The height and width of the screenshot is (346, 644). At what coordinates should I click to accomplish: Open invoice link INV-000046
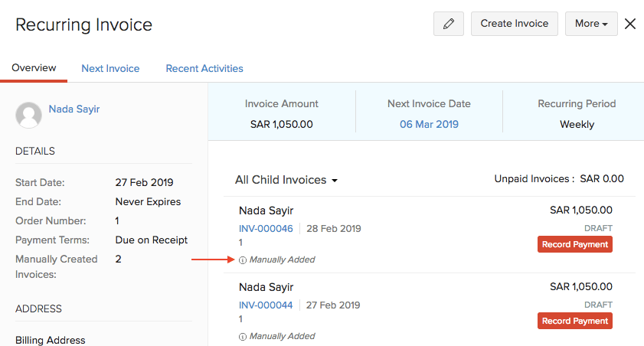(266, 229)
